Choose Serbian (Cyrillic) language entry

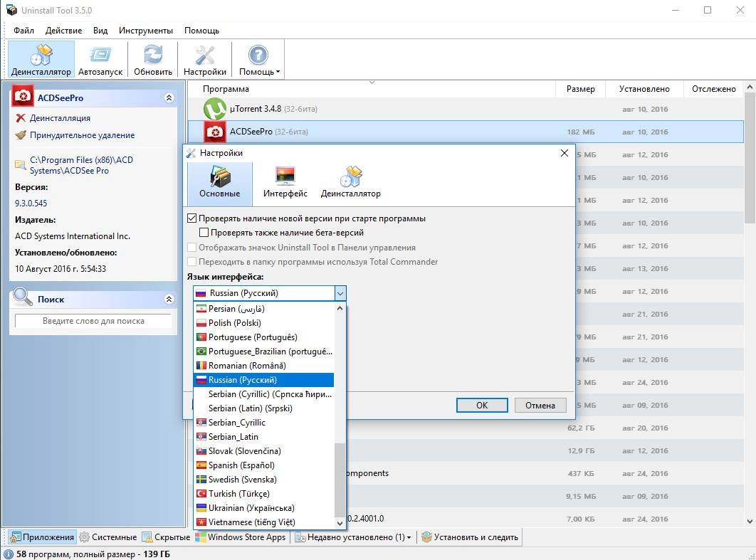point(263,393)
